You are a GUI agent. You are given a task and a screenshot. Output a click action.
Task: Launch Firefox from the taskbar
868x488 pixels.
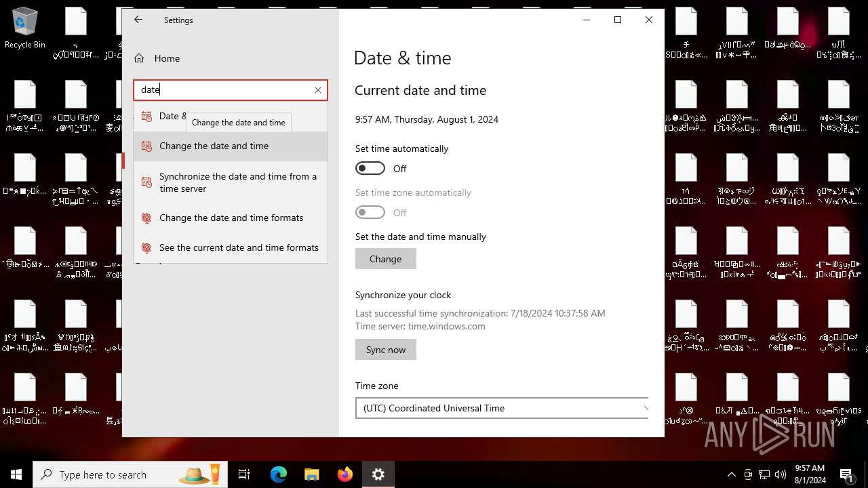coord(345,474)
